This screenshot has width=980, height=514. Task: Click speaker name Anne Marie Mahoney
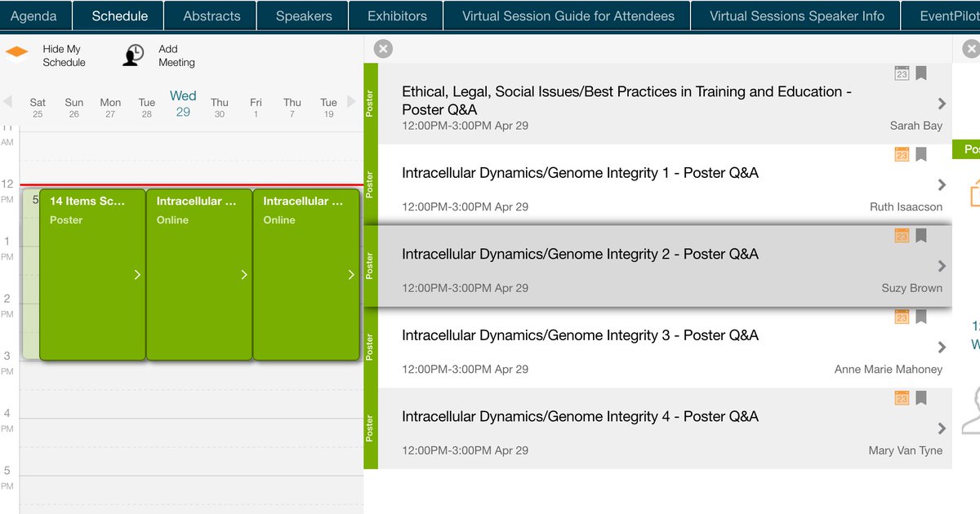pos(889,370)
